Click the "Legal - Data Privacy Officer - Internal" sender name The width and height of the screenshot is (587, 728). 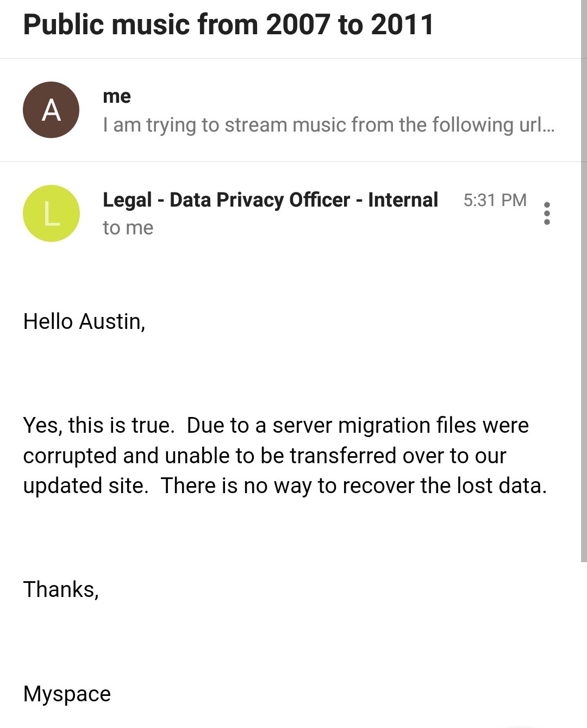tap(270, 200)
